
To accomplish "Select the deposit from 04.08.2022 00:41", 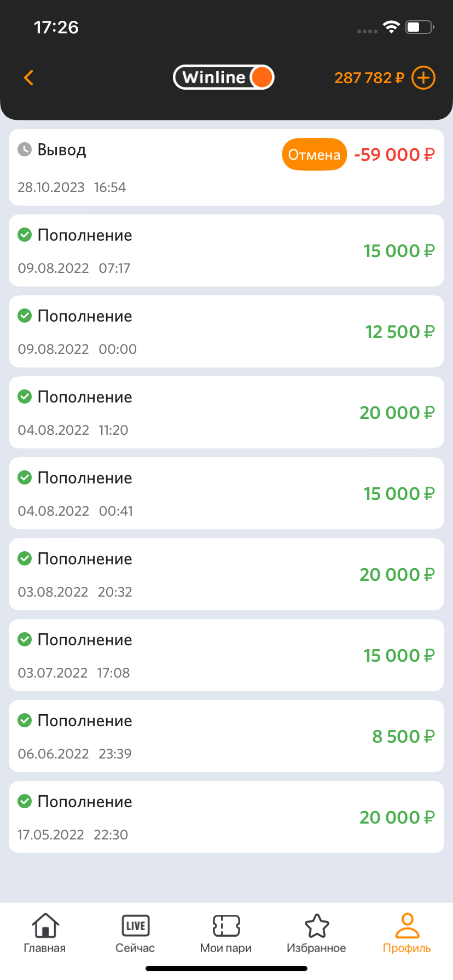I will click(x=226, y=493).
